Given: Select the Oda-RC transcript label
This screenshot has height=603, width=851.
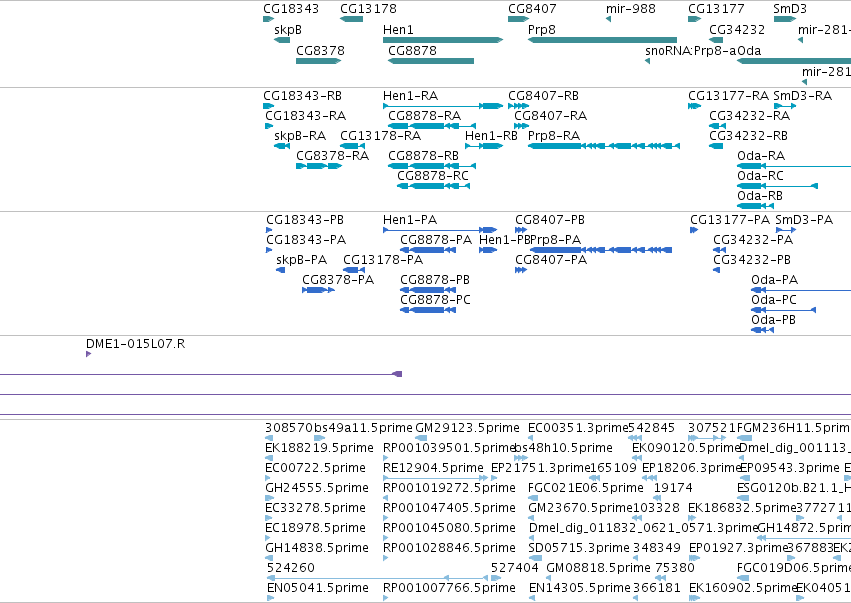Looking at the screenshot, I should [760, 176].
